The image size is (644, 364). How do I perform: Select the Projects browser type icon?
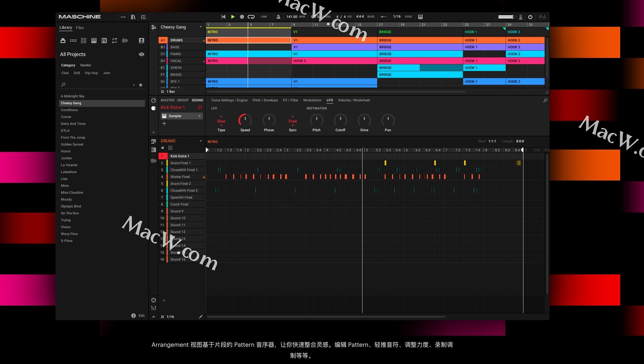63,41
